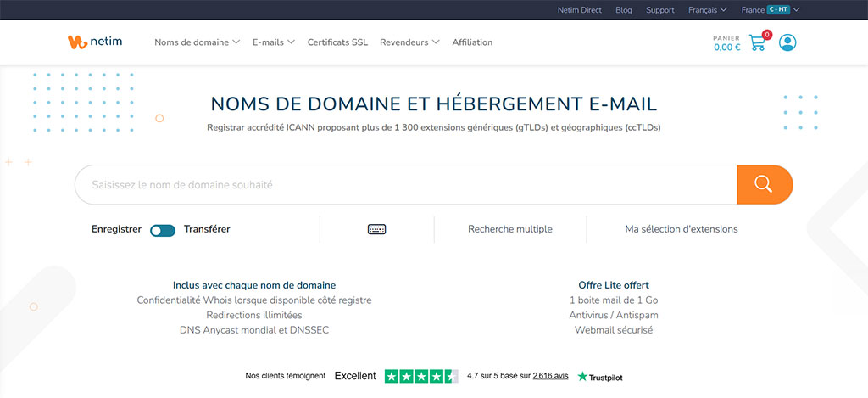The image size is (868, 398).
Task: Click Recherche multiple
Action: click(509, 229)
